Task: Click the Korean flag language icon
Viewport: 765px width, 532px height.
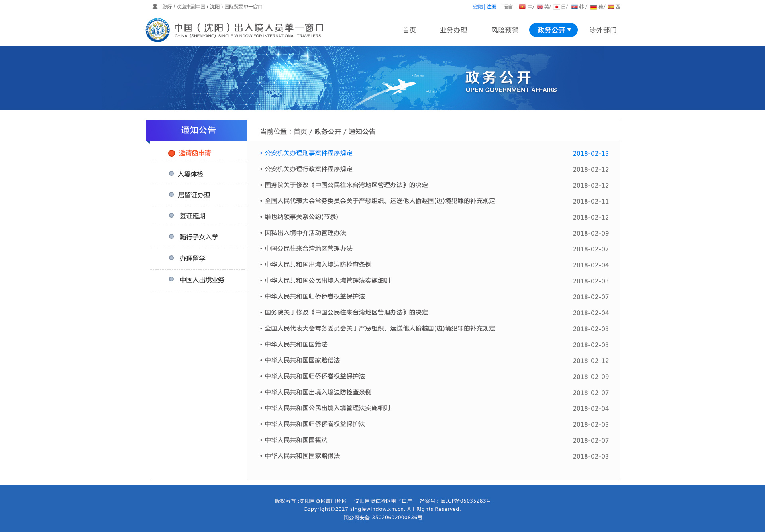Action: 575,7
